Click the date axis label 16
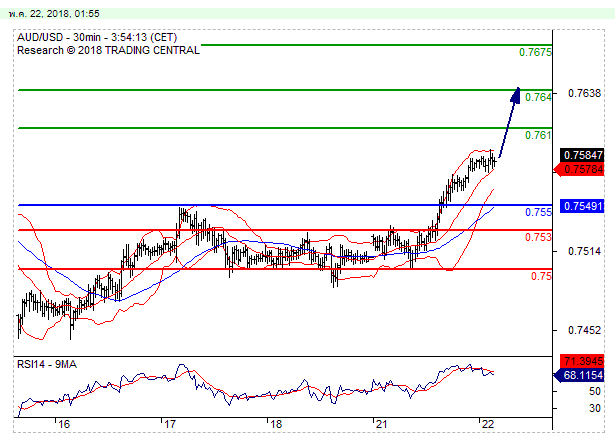This screenshot has width=615, height=441. click(64, 424)
